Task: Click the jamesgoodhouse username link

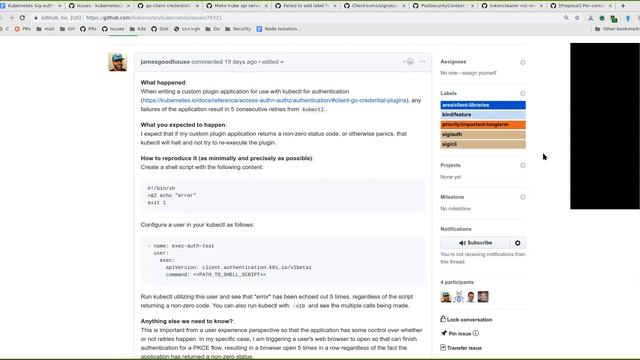Action: 165,62
